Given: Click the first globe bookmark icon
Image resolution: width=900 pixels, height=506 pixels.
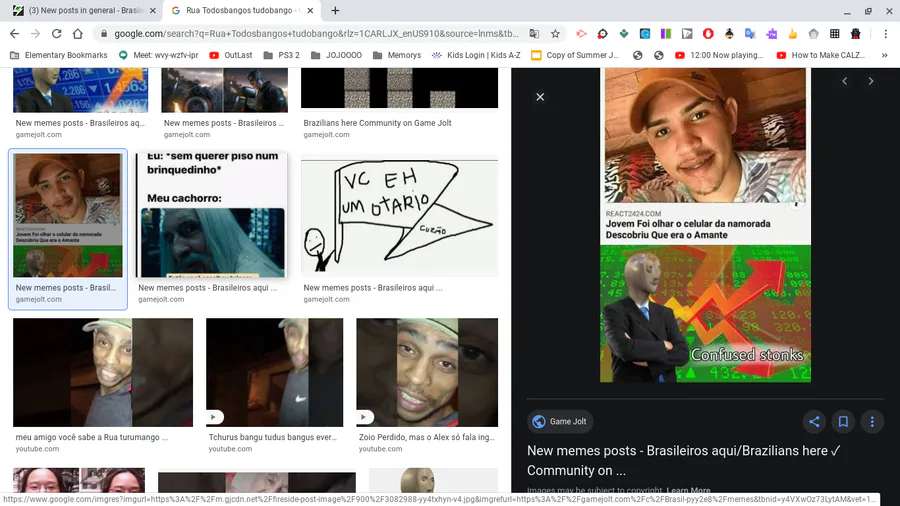Looking at the screenshot, I should [x=637, y=55].
